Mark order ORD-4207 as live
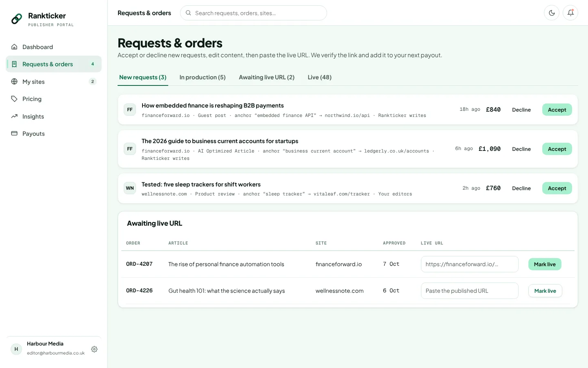The image size is (588, 368). click(x=545, y=264)
